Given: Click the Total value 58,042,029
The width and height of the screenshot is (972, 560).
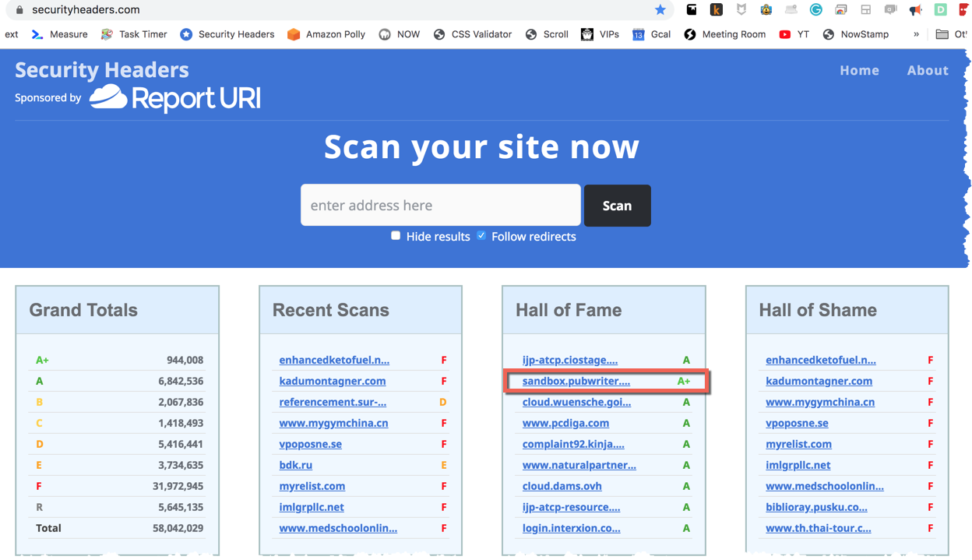Looking at the screenshot, I should 178,528.
